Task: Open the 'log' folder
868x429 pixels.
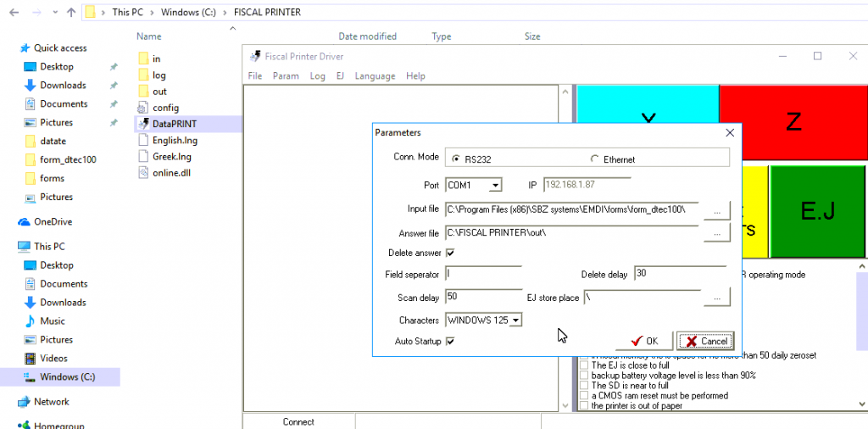Action: pyautogui.click(x=159, y=75)
